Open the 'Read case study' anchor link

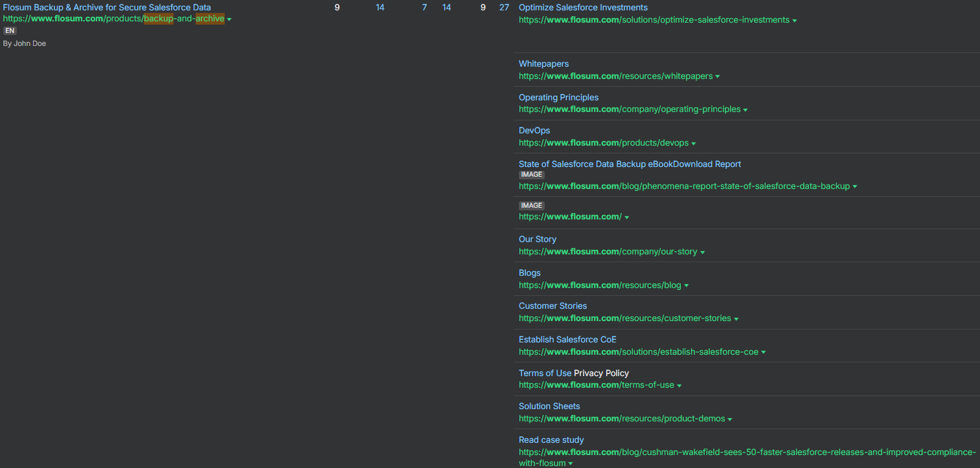click(551, 440)
